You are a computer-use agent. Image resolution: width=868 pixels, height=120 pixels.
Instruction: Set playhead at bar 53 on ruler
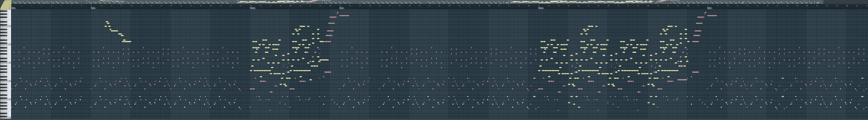[x=529, y=5]
